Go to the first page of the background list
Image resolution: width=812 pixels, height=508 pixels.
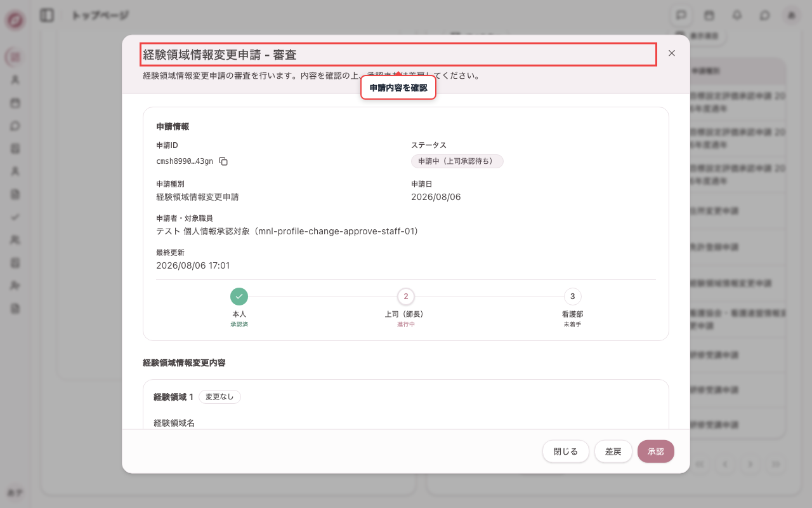coord(700,464)
